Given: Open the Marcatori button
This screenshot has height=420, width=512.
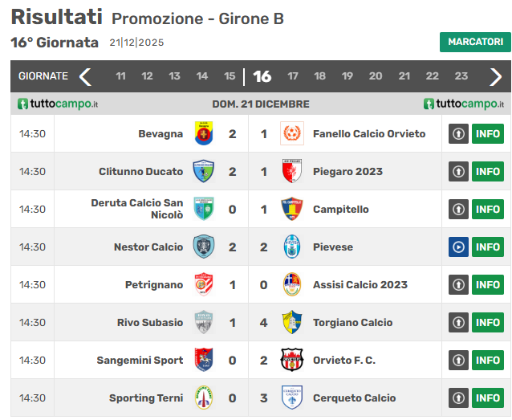Looking at the screenshot, I should 475,42.
